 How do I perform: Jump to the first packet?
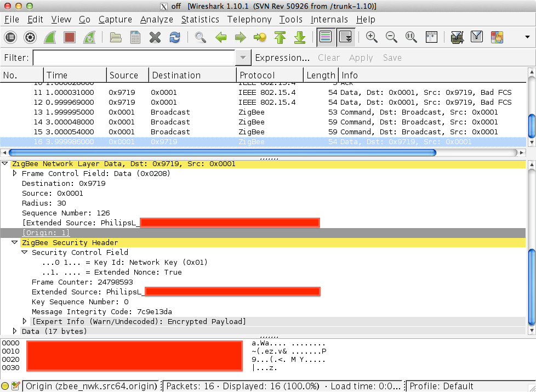[280, 37]
